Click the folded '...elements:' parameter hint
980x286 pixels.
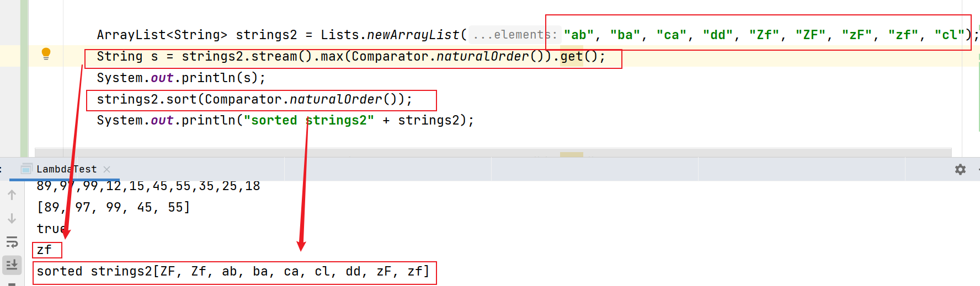tap(515, 35)
